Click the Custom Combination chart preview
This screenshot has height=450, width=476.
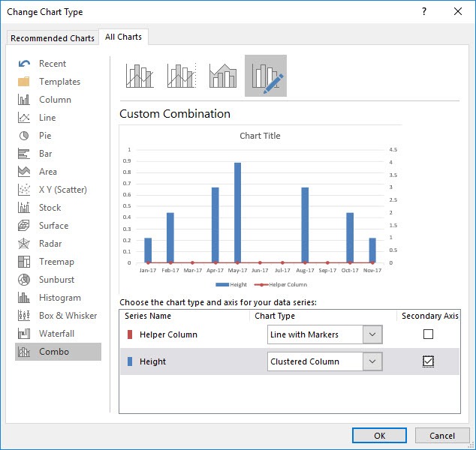click(261, 209)
